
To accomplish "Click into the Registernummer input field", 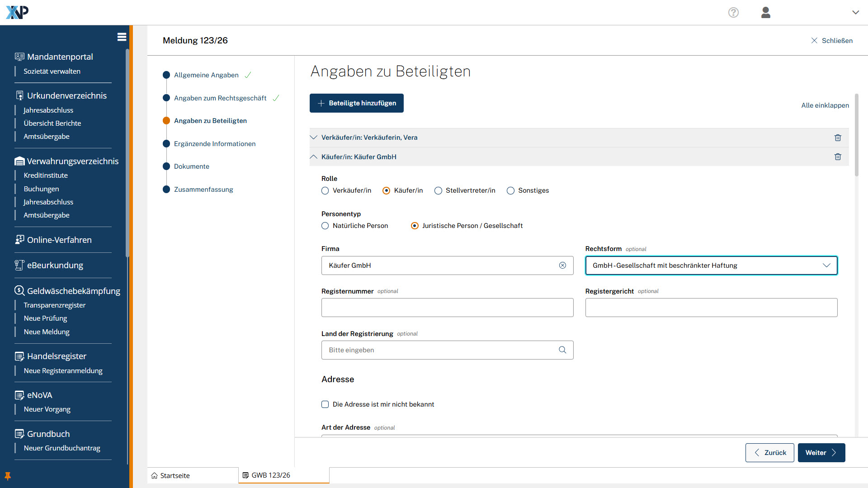I will pyautogui.click(x=447, y=308).
